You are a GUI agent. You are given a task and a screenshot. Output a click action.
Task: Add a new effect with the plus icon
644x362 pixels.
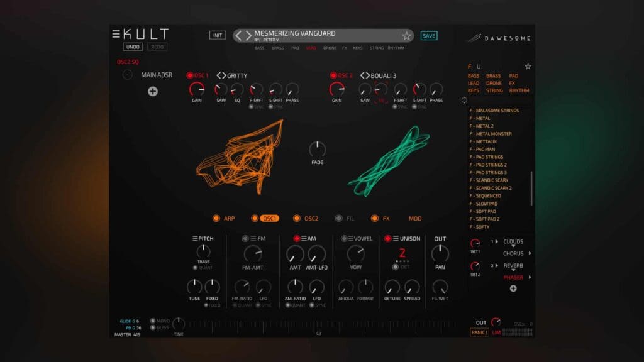[513, 288]
